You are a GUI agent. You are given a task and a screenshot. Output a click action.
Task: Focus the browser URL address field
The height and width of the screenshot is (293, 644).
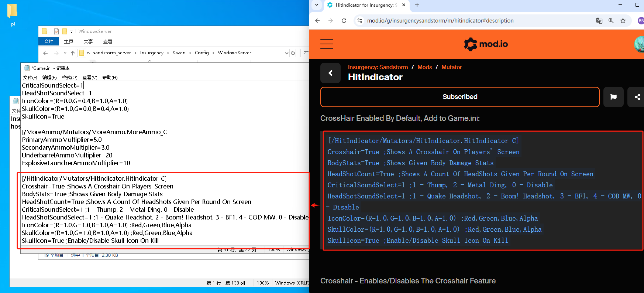(x=440, y=21)
